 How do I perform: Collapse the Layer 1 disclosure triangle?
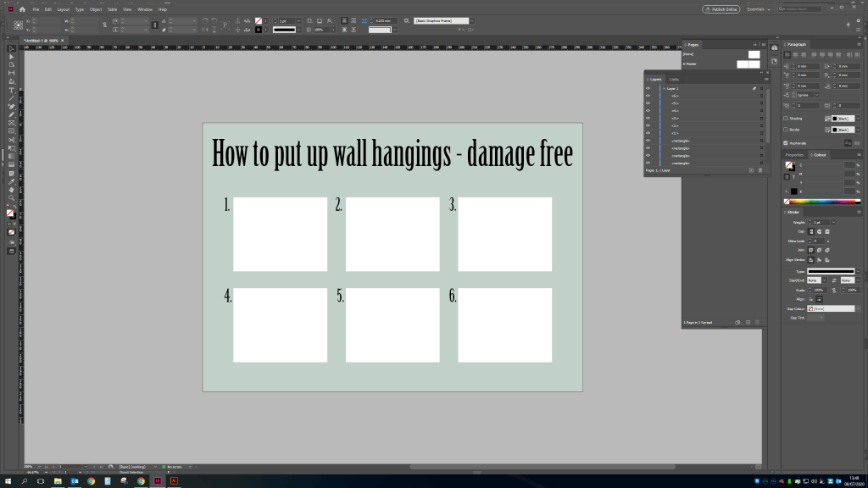click(664, 88)
